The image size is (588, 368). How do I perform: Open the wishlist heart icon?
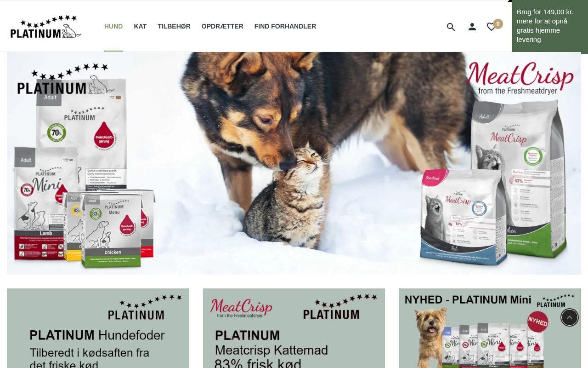point(491,27)
